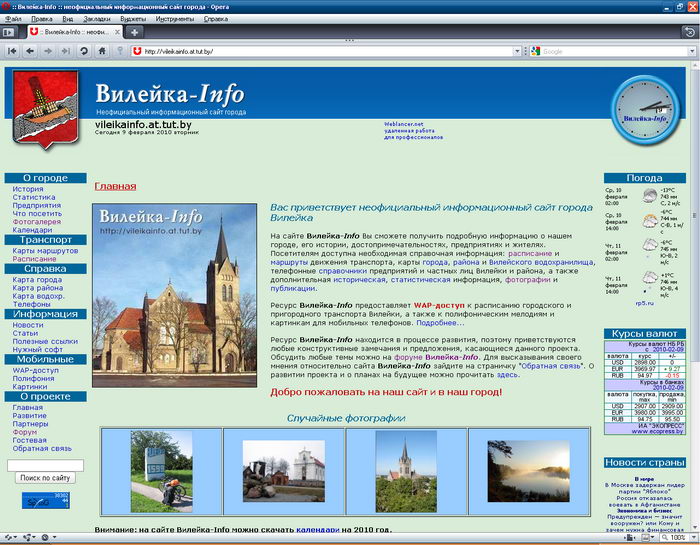Click the Google search engine icon
Viewport: 700px width, 545px height.
click(x=536, y=51)
